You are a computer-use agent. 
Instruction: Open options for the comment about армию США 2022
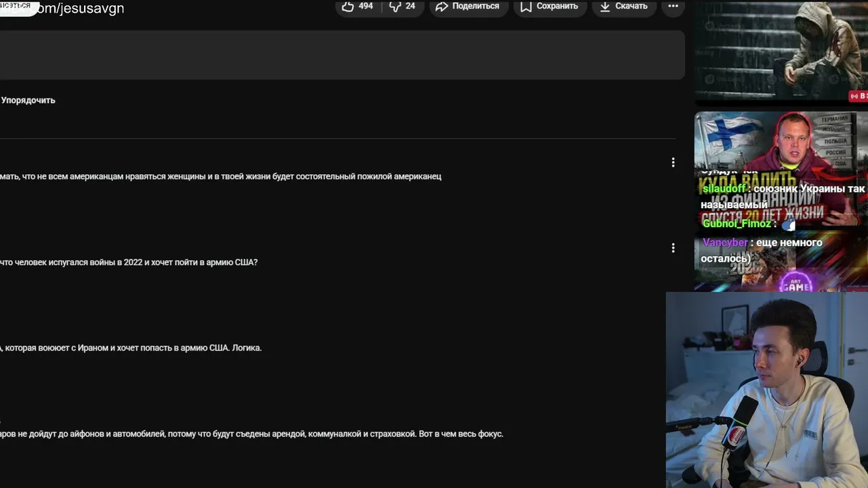pyautogui.click(x=673, y=248)
